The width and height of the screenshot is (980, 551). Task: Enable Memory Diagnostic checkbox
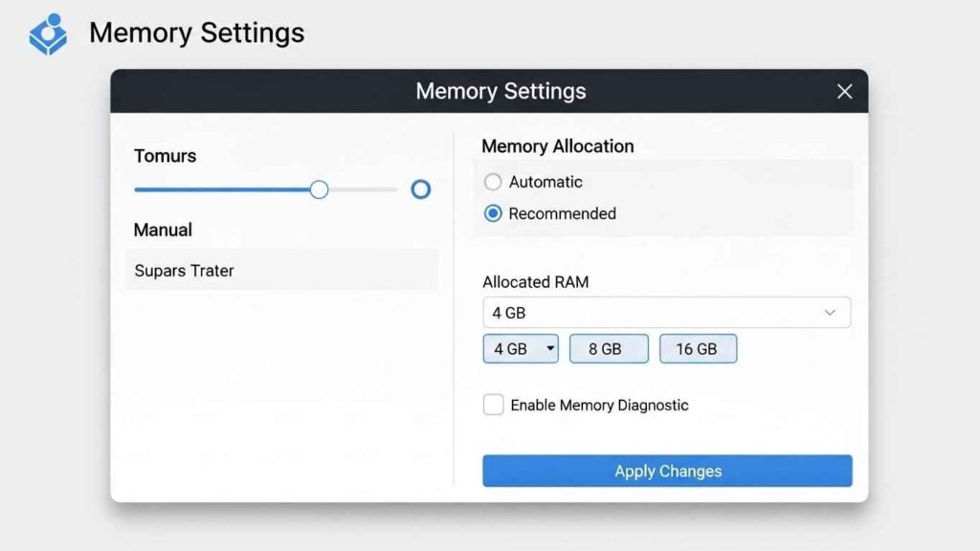coord(493,405)
